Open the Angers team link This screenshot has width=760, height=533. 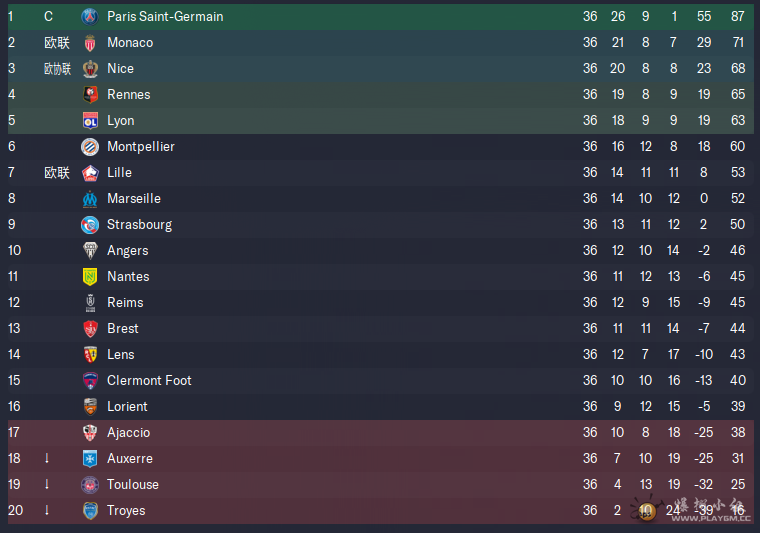[127, 251]
